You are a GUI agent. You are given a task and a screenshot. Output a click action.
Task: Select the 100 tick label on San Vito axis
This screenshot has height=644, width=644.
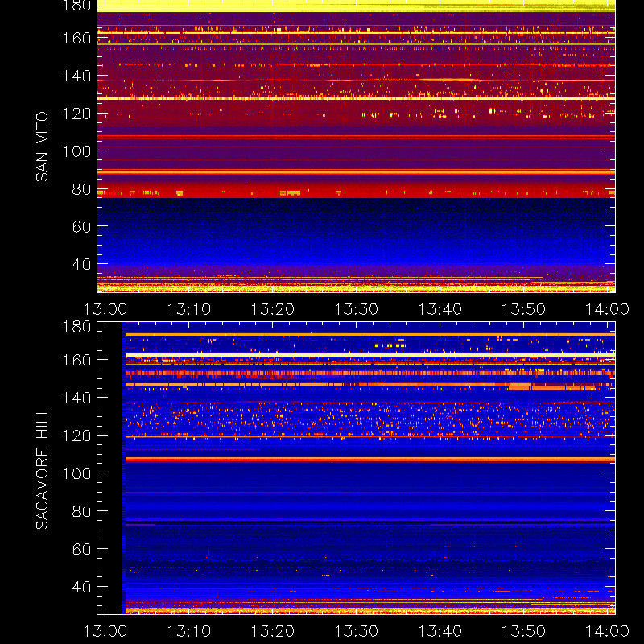[76, 151]
